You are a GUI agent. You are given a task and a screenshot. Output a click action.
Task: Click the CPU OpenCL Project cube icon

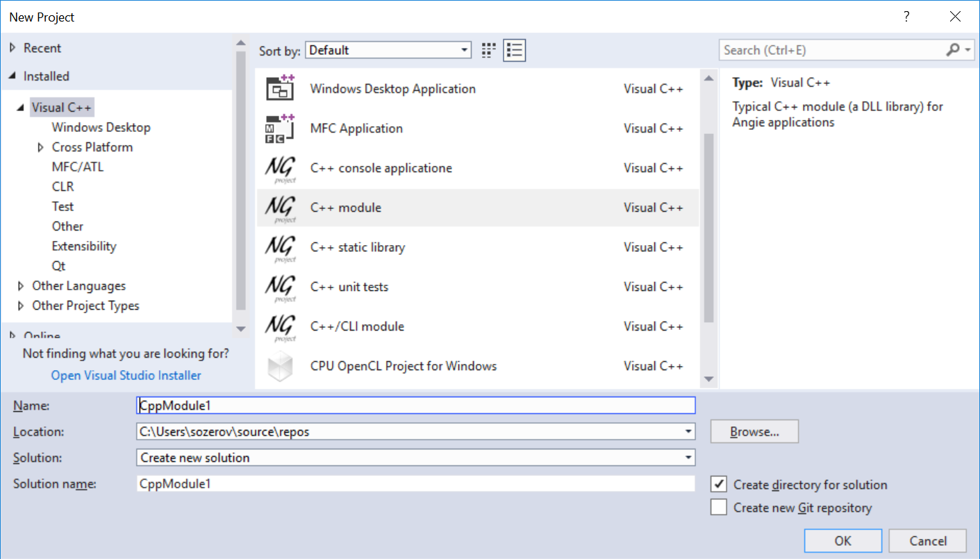[x=280, y=366]
